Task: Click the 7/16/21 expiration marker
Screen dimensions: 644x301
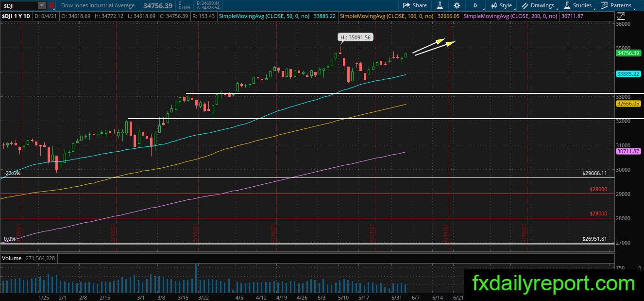Action: click(x=524, y=232)
